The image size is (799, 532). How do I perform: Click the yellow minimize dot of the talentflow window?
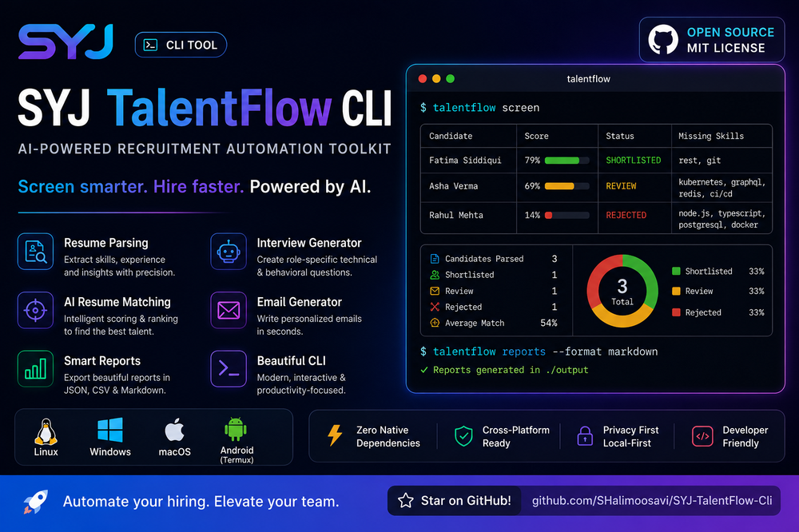[x=436, y=78]
